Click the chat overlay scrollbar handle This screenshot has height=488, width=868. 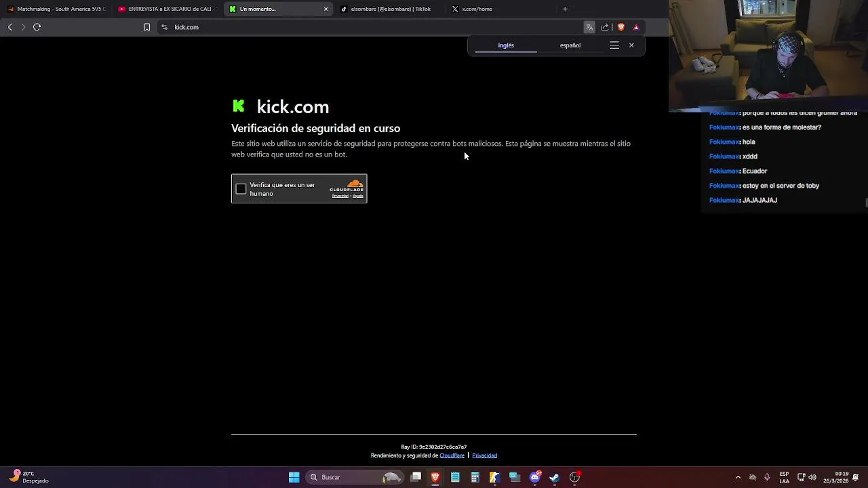point(866,203)
